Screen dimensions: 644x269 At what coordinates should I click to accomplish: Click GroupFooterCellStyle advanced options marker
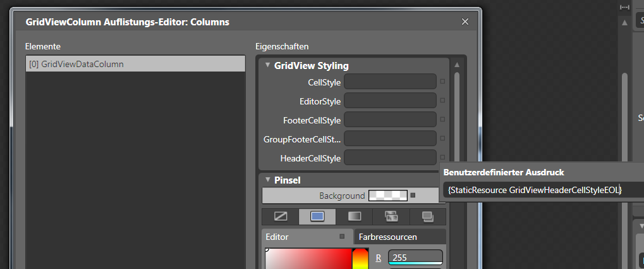442,139
